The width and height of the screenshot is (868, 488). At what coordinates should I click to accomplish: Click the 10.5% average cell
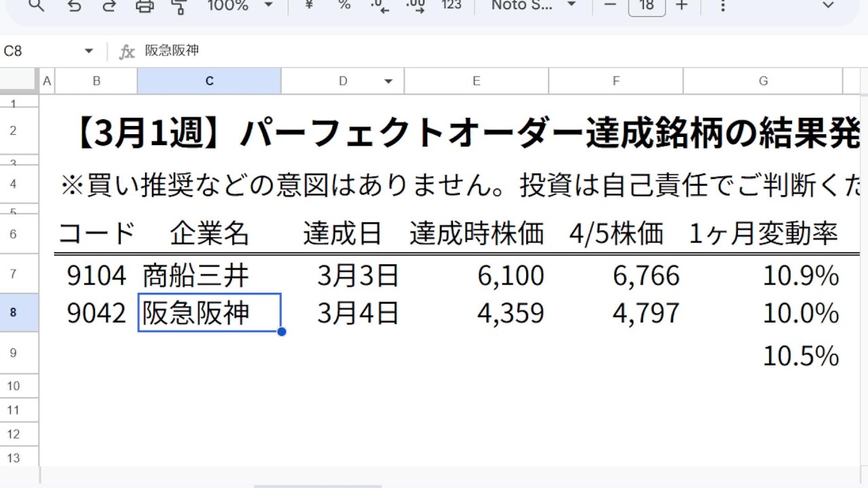pyautogui.click(x=763, y=354)
